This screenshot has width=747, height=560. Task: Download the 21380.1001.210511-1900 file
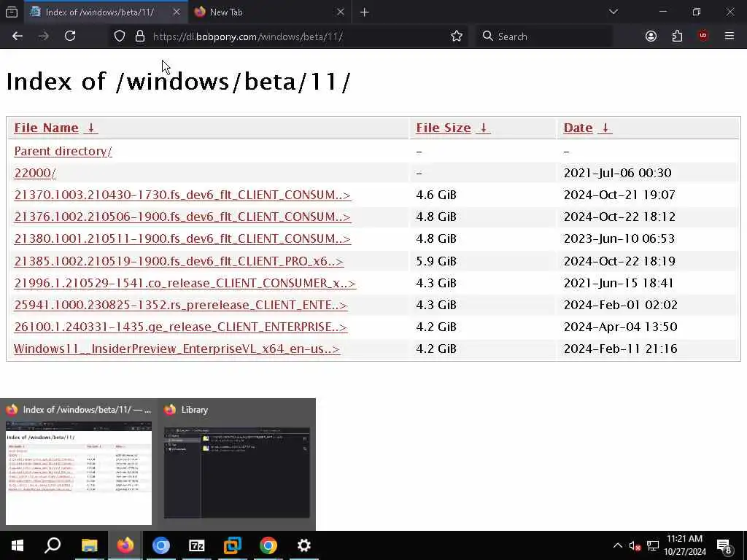pyautogui.click(x=182, y=238)
